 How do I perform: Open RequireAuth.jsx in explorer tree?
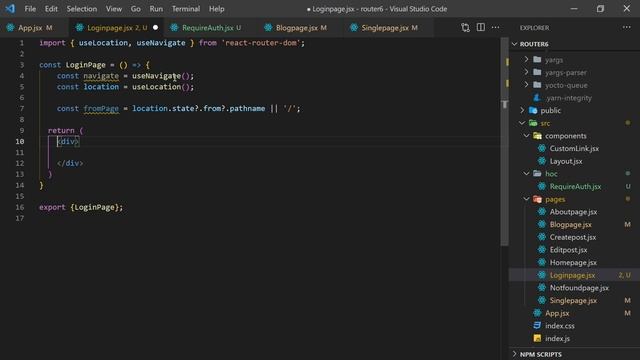tap(574, 187)
